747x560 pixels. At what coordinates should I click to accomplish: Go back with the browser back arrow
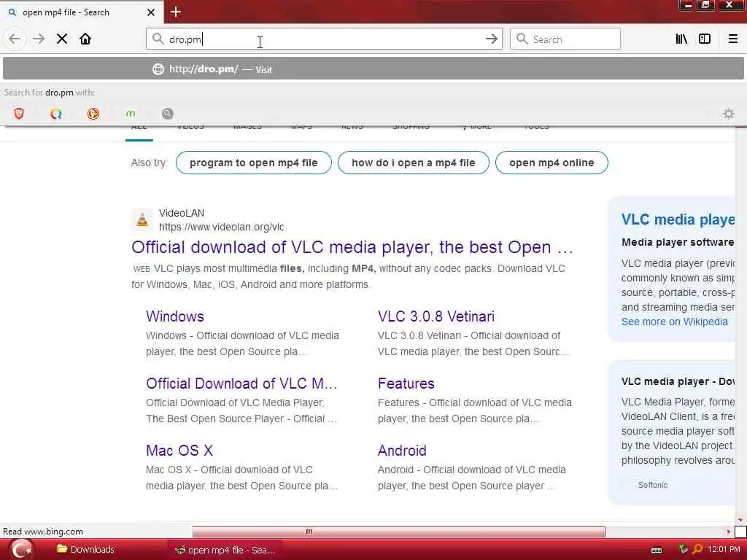15,39
